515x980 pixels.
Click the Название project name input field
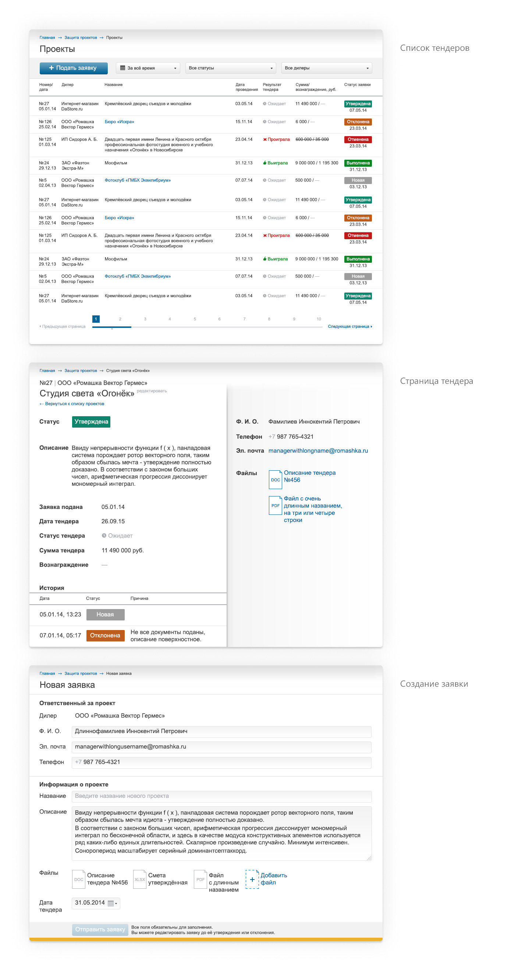(221, 796)
